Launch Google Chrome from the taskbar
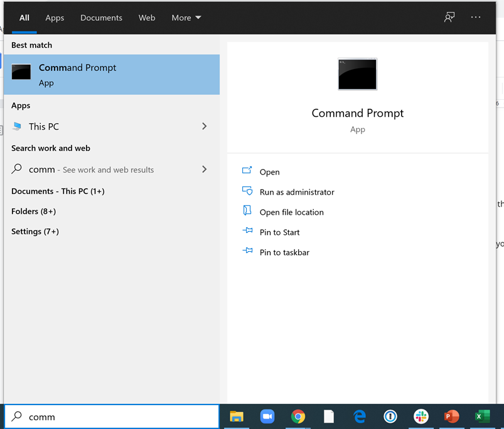504x429 pixels. pos(298,416)
